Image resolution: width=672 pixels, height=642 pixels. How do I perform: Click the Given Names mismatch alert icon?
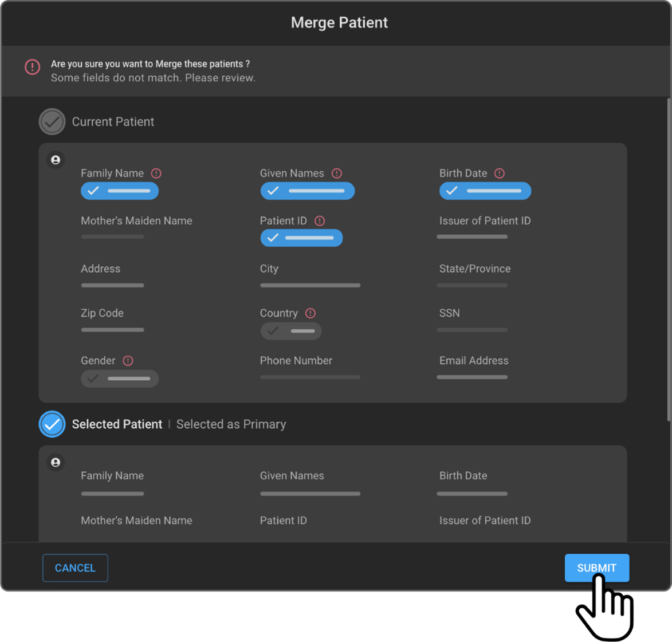pos(337,174)
